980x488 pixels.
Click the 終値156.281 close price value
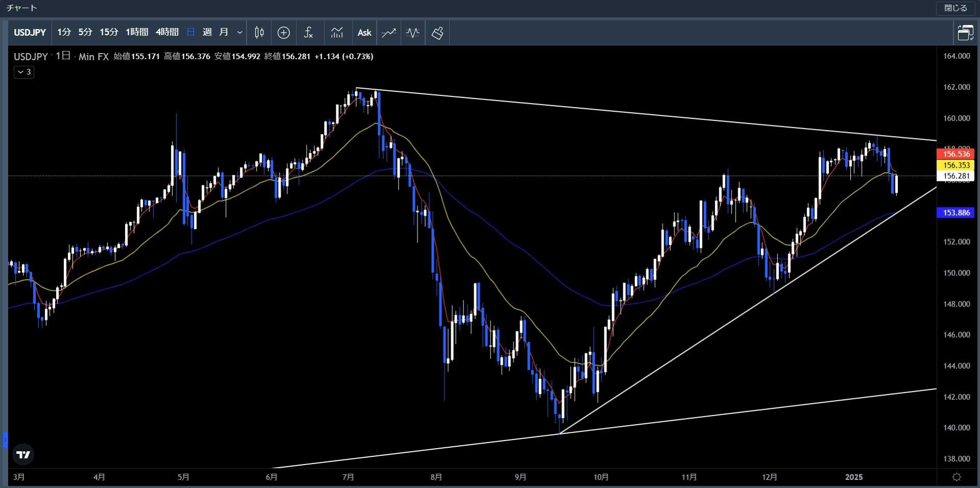tap(287, 57)
